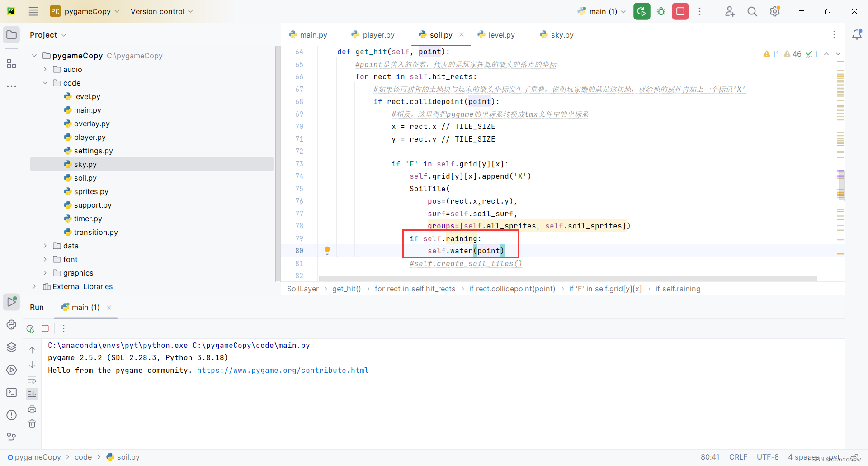
Task: Click CRLF line separator in status bar
Action: click(738, 457)
